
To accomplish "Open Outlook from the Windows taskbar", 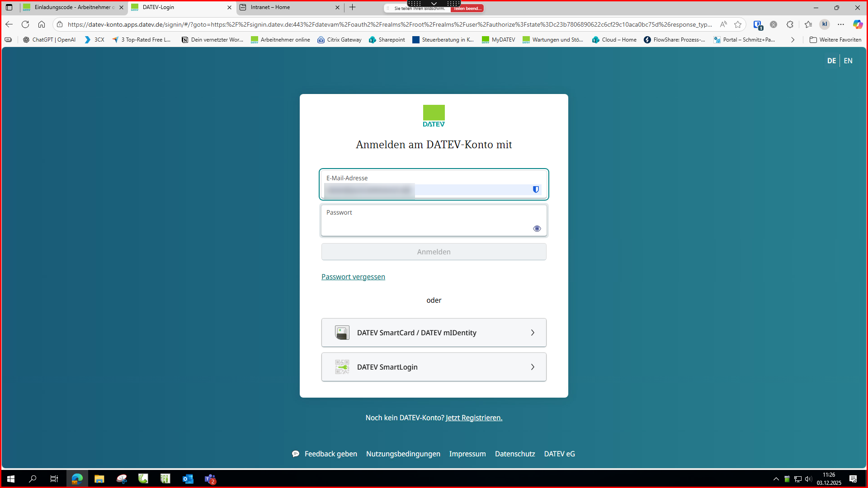I will 188,479.
